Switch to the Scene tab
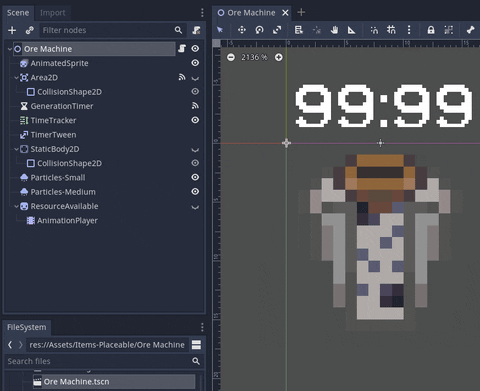Image resolution: width=480 pixels, height=391 pixels. coord(18,13)
